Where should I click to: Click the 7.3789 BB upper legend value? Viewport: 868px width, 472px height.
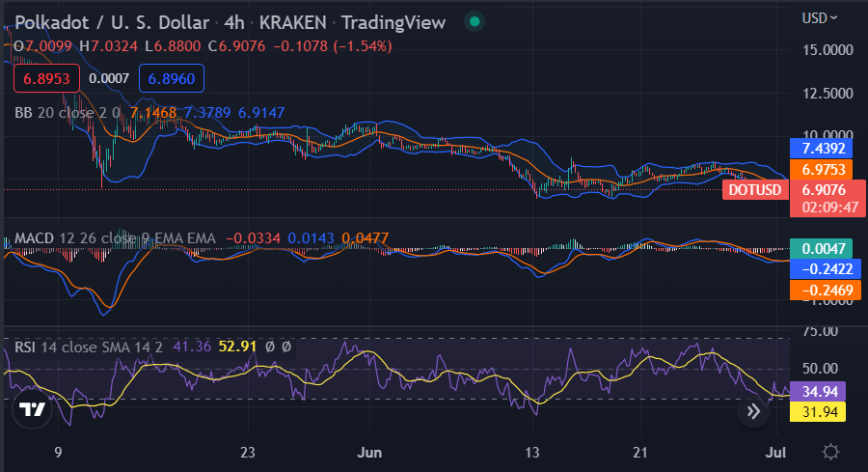coord(207,113)
